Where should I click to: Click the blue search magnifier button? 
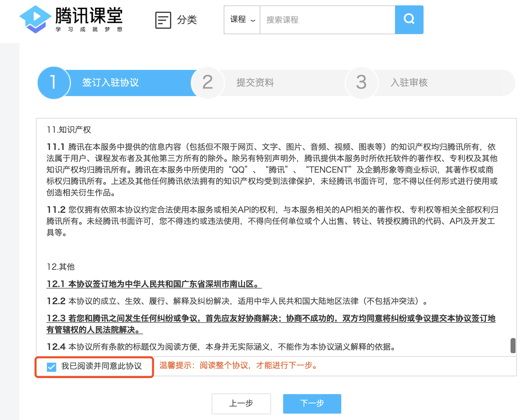pos(409,20)
